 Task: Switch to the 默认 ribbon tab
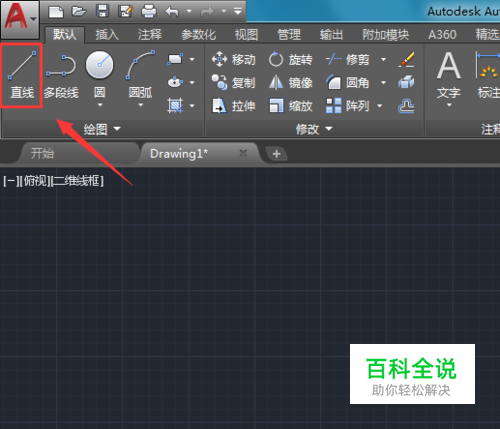click(x=65, y=34)
